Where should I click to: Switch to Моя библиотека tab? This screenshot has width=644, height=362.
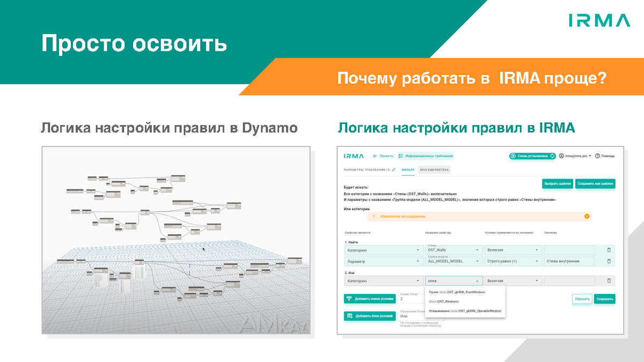coord(434,169)
